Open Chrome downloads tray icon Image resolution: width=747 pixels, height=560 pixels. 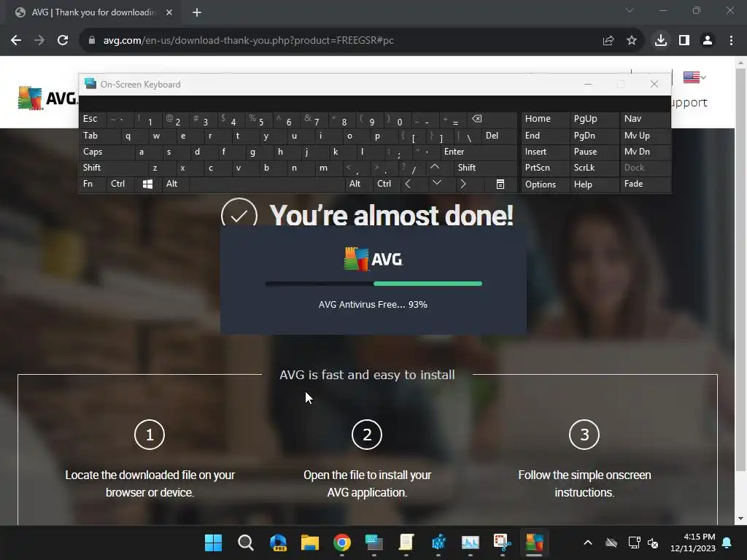pyautogui.click(x=661, y=41)
